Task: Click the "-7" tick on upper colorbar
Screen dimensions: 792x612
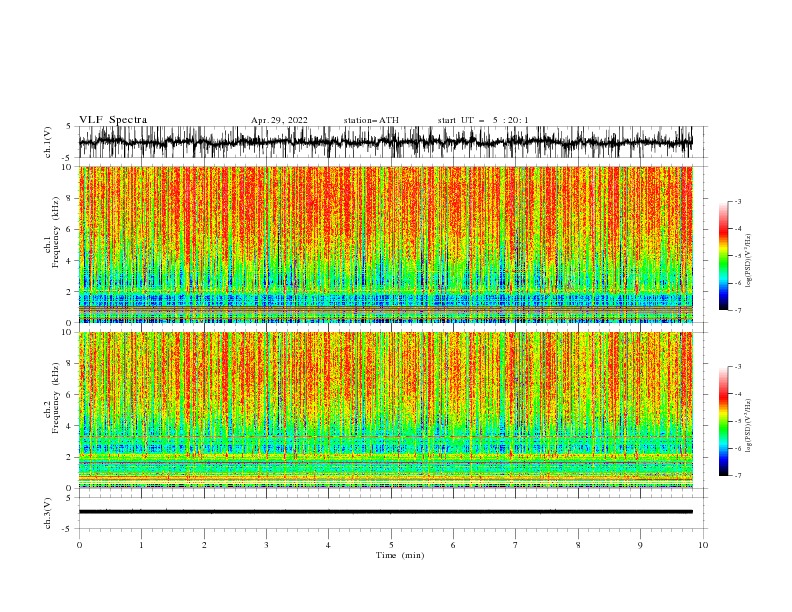Action: pyautogui.click(x=738, y=311)
